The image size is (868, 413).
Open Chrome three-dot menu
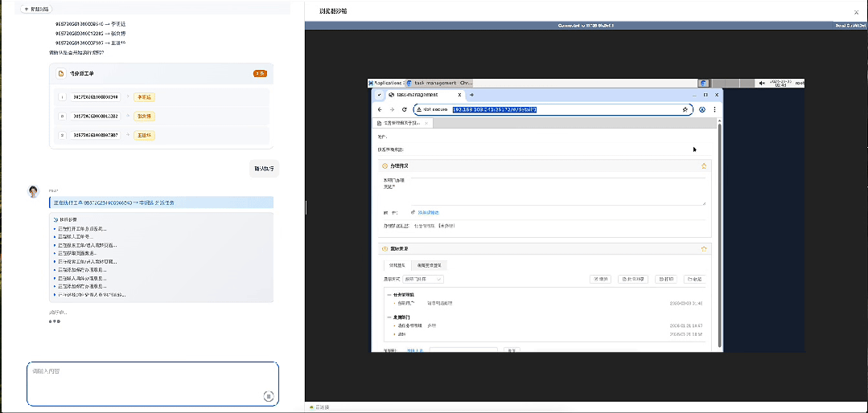(714, 109)
